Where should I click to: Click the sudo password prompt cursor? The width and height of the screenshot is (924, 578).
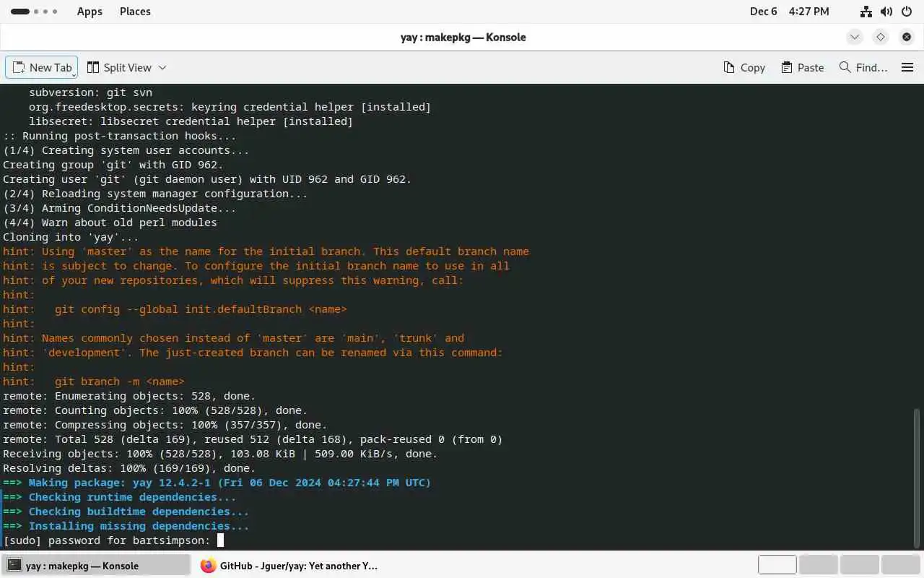tap(220, 540)
